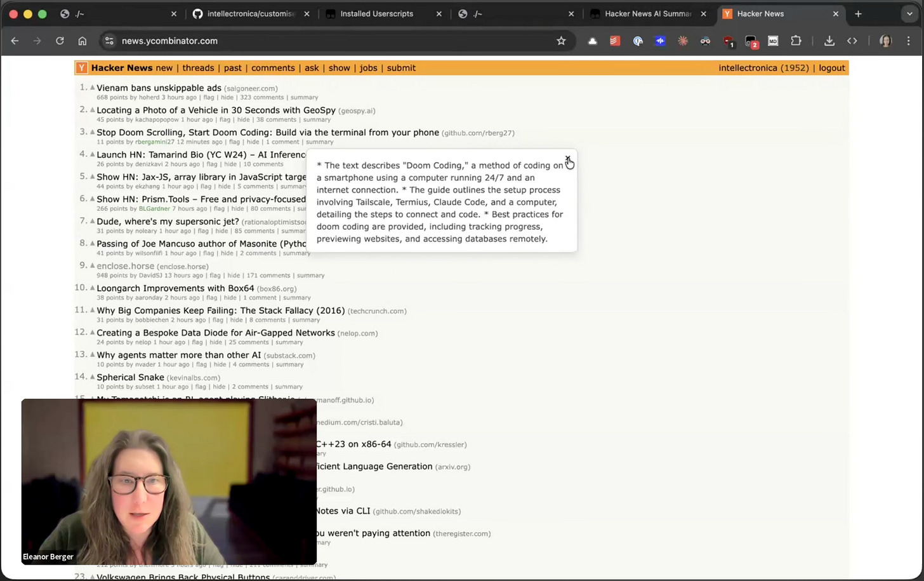This screenshot has height=581, width=924.
Task: Click the browser forward arrow
Action: [x=37, y=41]
